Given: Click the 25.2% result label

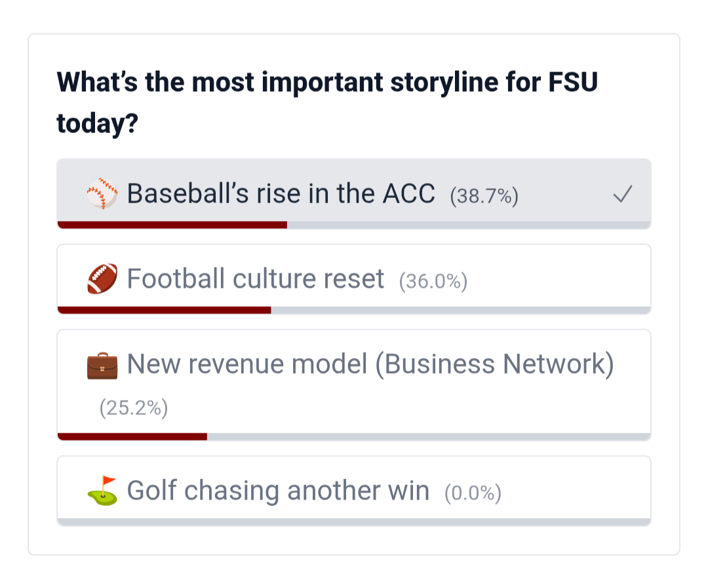Looking at the screenshot, I should (x=134, y=408).
